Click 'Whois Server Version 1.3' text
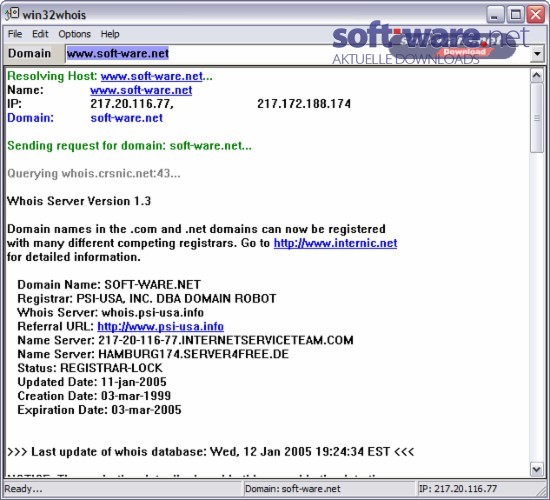Viewport: 550px width, 500px height. click(x=79, y=201)
